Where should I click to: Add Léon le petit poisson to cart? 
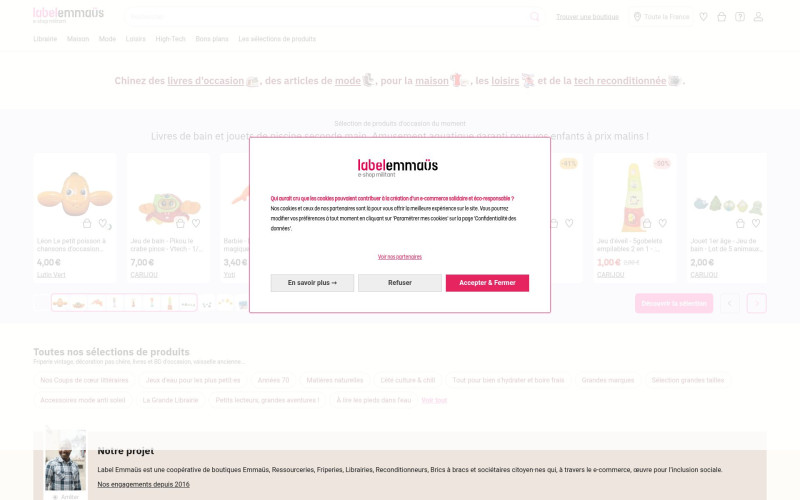click(x=87, y=223)
